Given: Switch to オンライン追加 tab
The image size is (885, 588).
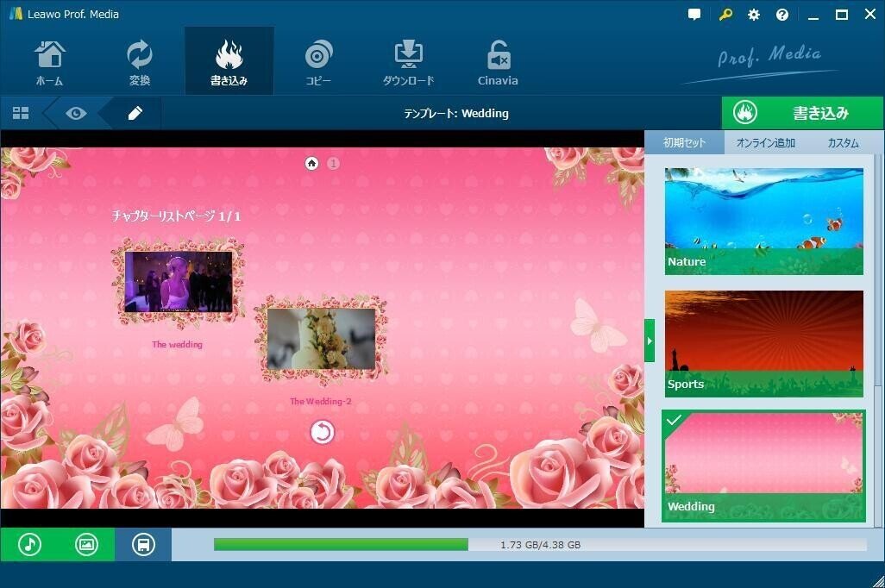Looking at the screenshot, I should (765, 143).
